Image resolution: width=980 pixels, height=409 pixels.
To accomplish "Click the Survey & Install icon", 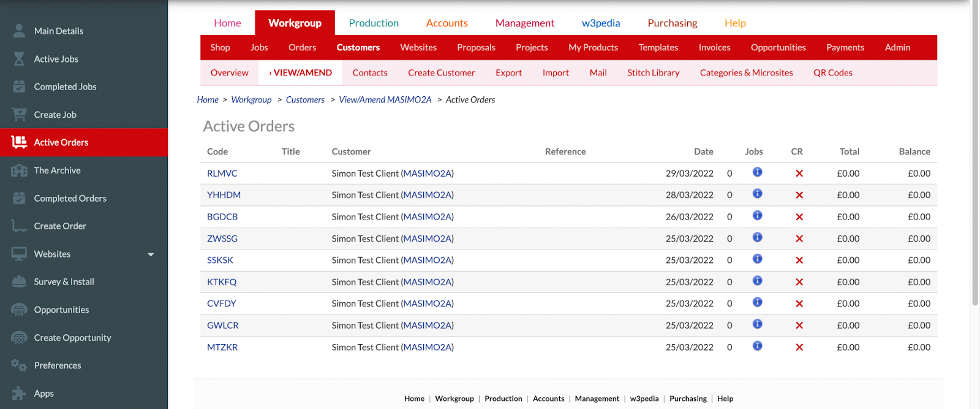I will click(19, 281).
